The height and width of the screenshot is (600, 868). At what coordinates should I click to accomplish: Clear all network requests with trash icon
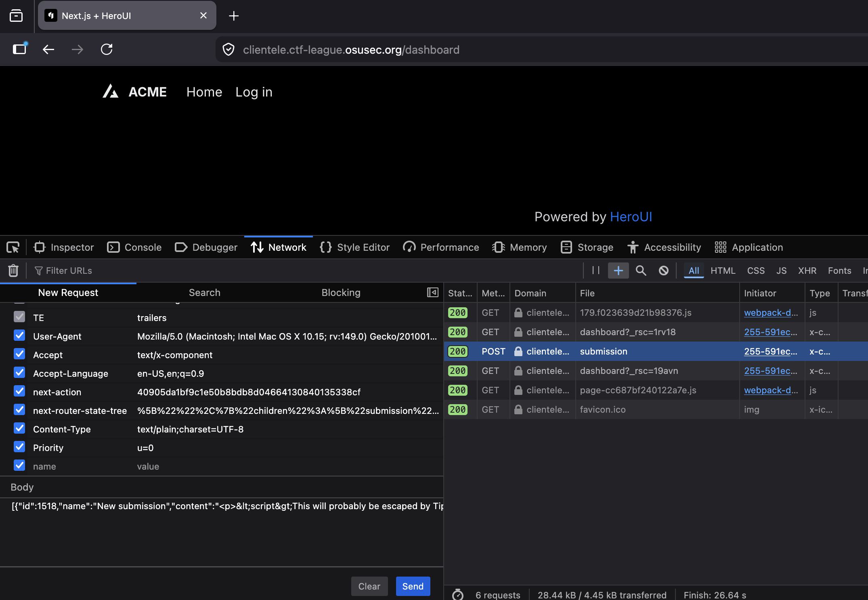(x=13, y=271)
